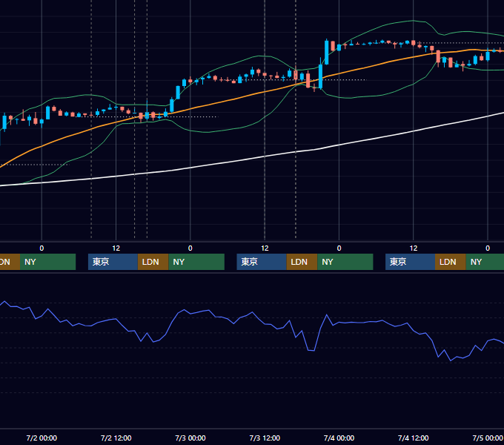The width and height of the screenshot is (504, 445).
Task: Select the 東京 session bar covering 7/2 12:00
Action: [x=113, y=262]
